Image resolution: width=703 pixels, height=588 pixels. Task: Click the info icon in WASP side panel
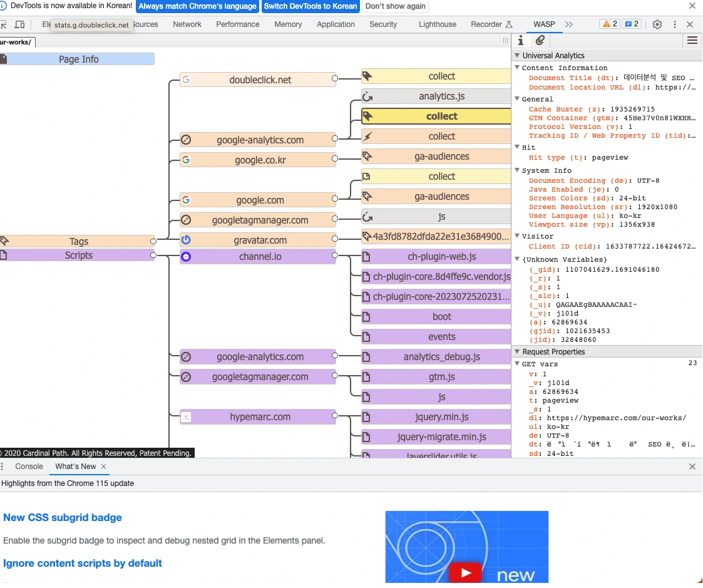[x=521, y=40]
